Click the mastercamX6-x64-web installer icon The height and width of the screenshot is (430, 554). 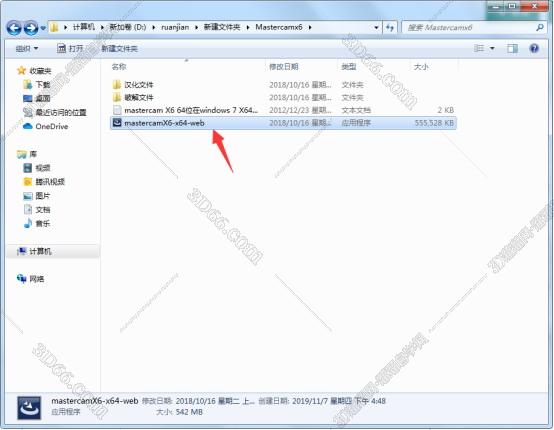coord(117,123)
